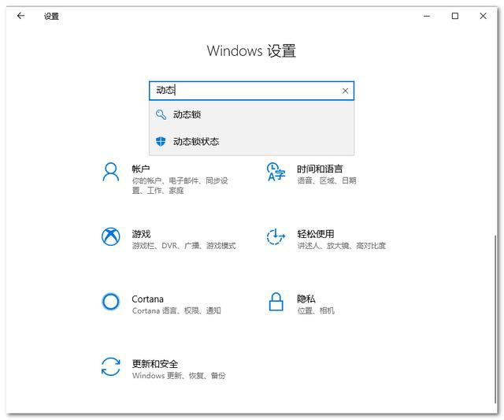Open the 时间和语言 settings title

pyautogui.click(x=320, y=169)
